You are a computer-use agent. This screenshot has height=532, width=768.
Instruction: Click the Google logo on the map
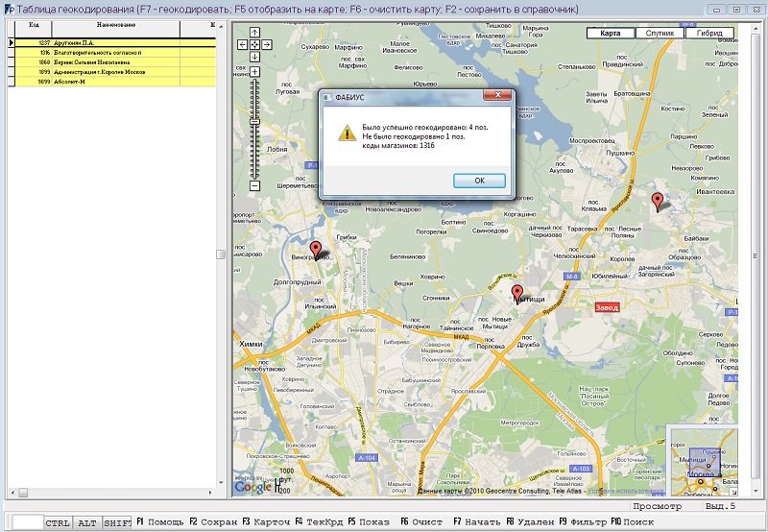(x=252, y=487)
